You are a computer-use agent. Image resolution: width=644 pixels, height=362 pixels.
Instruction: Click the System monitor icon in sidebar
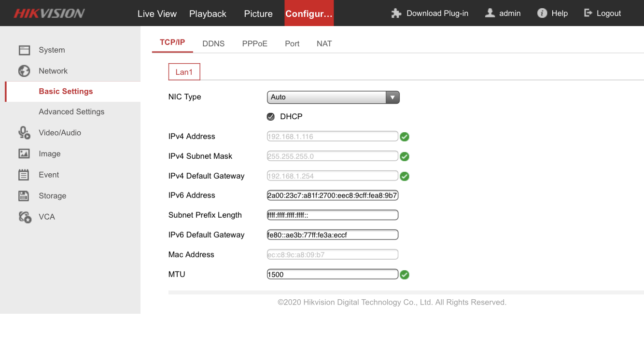(24, 50)
